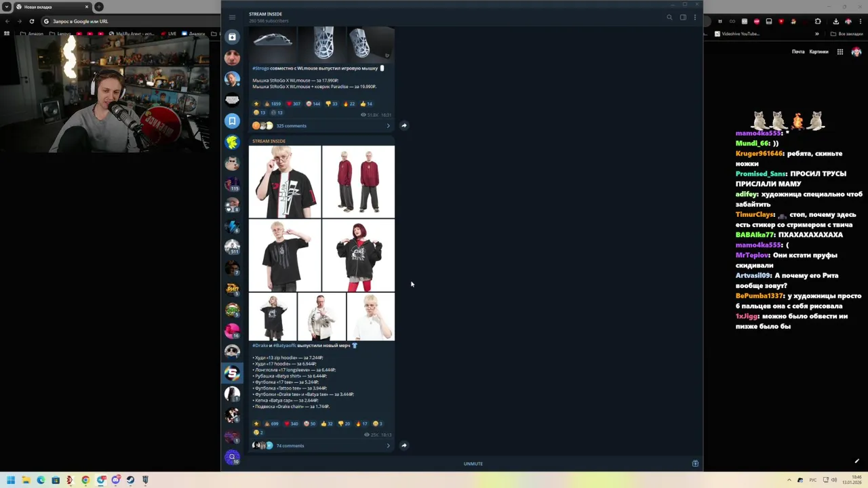Add thumbs-down reaction 33 on mouse post
The image size is (868, 488).
click(x=332, y=104)
